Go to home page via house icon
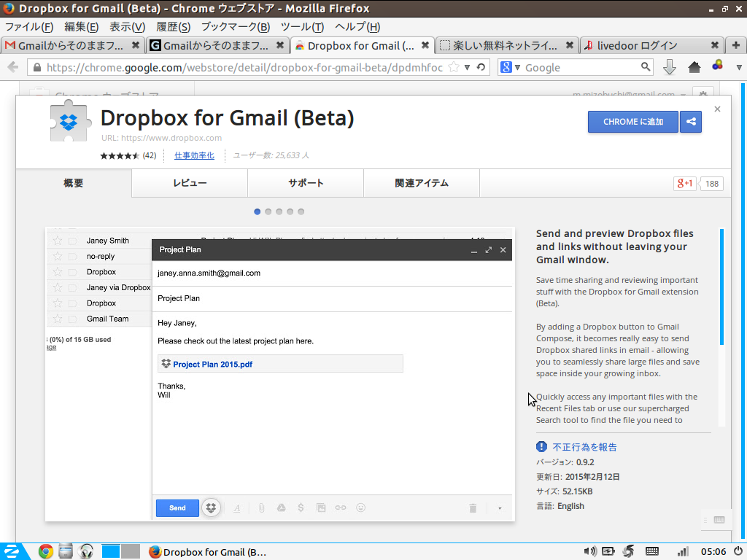The height and width of the screenshot is (560, 747). (x=694, y=67)
